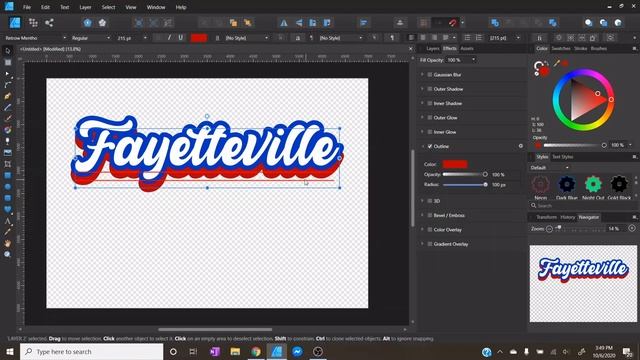The width and height of the screenshot is (640, 360).
Task: Enable the Gradient Overlay checkbox
Action: [x=429, y=244]
